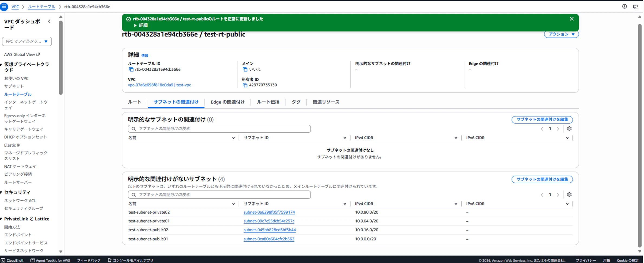
Task: Open the console mobile app link in footer
Action: coord(131,260)
